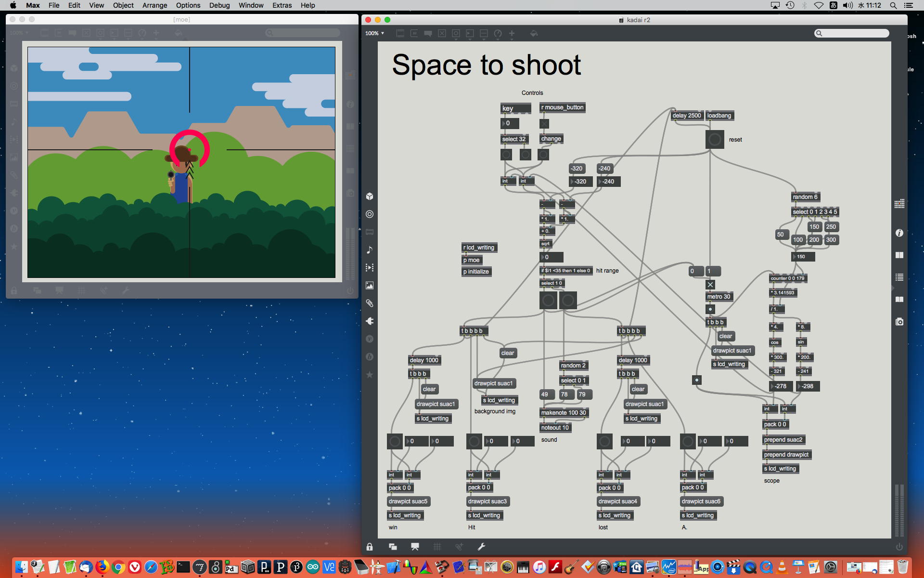924x578 pixels.
Task: Click the patcher lock icon in kadai r2
Action: [x=370, y=547]
